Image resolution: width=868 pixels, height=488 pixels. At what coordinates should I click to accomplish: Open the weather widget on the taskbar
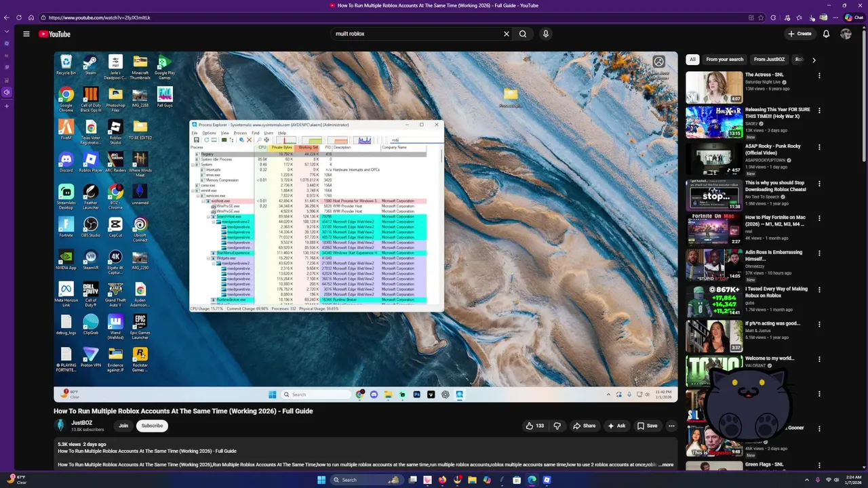point(18,480)
